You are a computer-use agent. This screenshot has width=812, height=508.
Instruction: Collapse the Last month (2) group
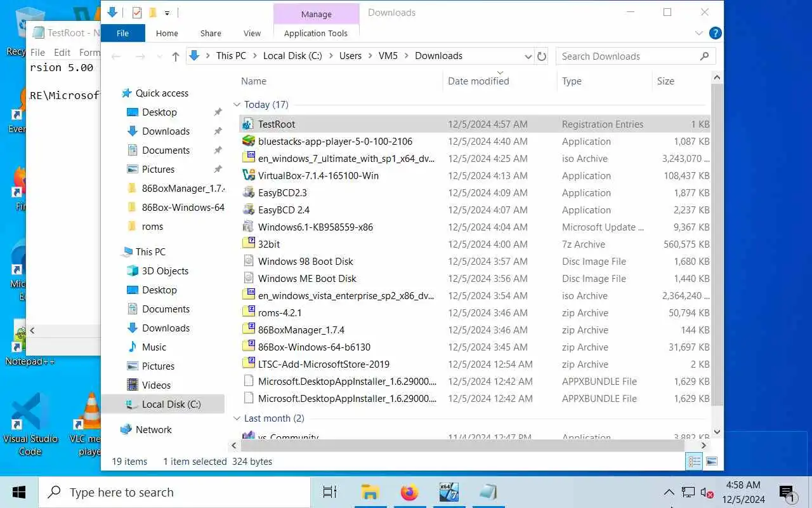(x=237, y=418)
